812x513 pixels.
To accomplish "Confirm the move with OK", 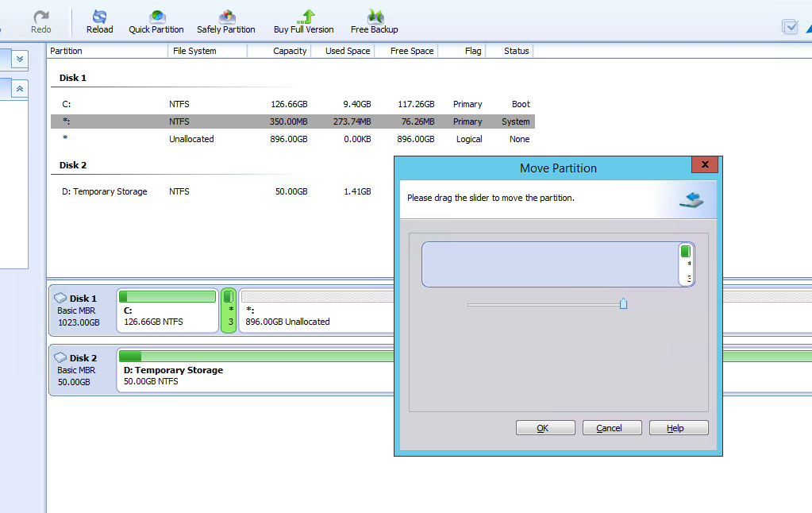I will 545,427.
